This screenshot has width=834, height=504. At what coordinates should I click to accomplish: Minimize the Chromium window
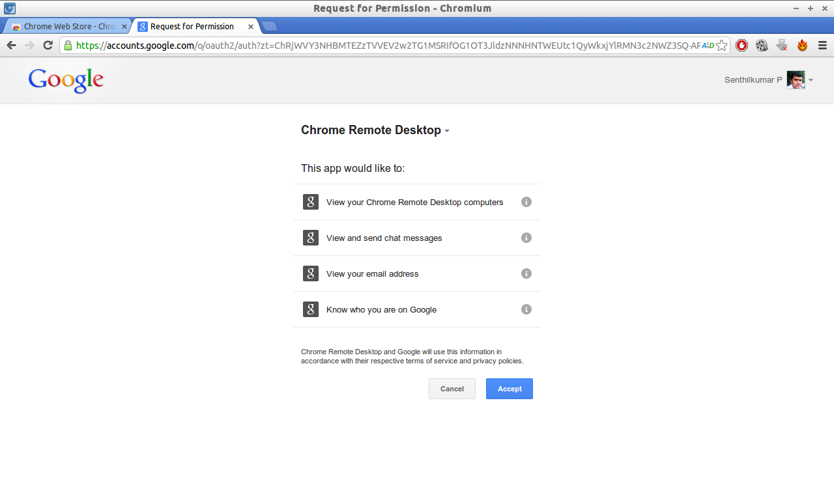click(x=796, y=8)
